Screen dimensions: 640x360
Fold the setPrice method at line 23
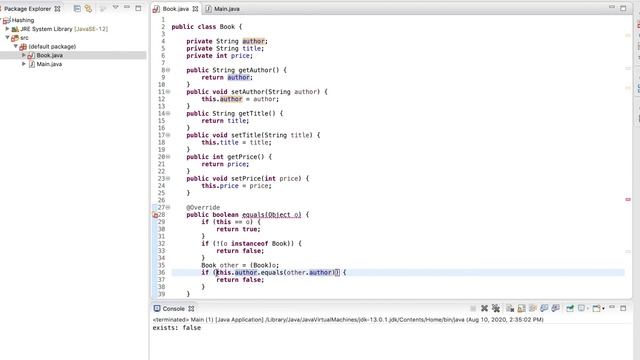point(168,178)
